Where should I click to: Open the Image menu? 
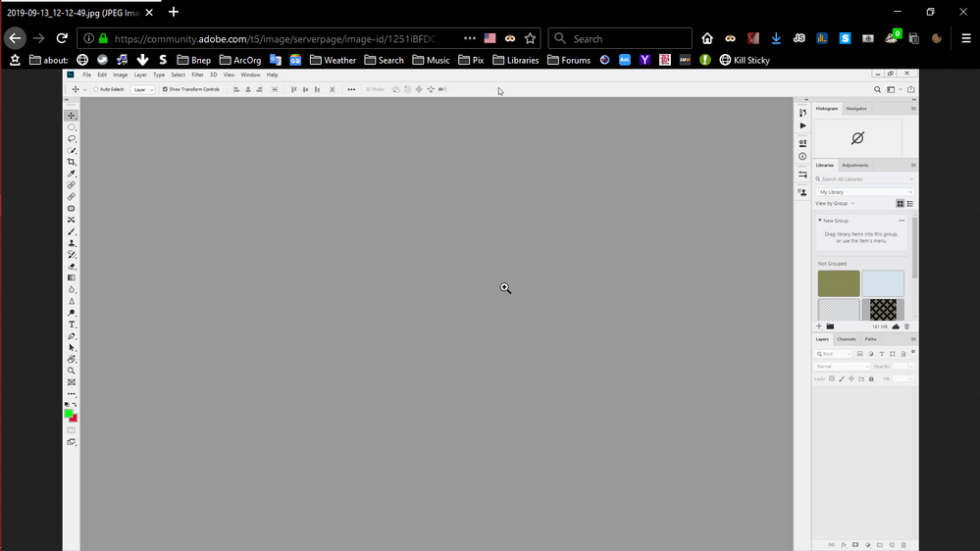tap(120, 75)
